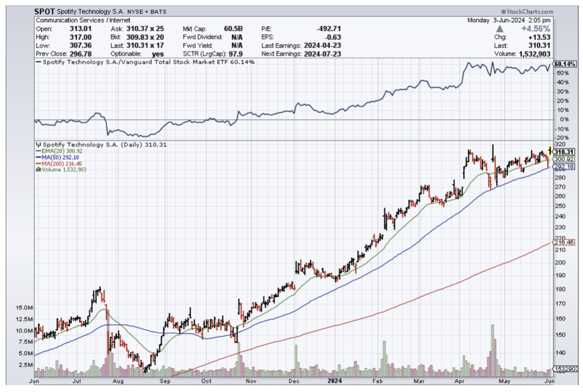This screenshot has height=392, width=583.
Task: Click the candlestick icon beside the Daily legend
Action: [38, 144]
